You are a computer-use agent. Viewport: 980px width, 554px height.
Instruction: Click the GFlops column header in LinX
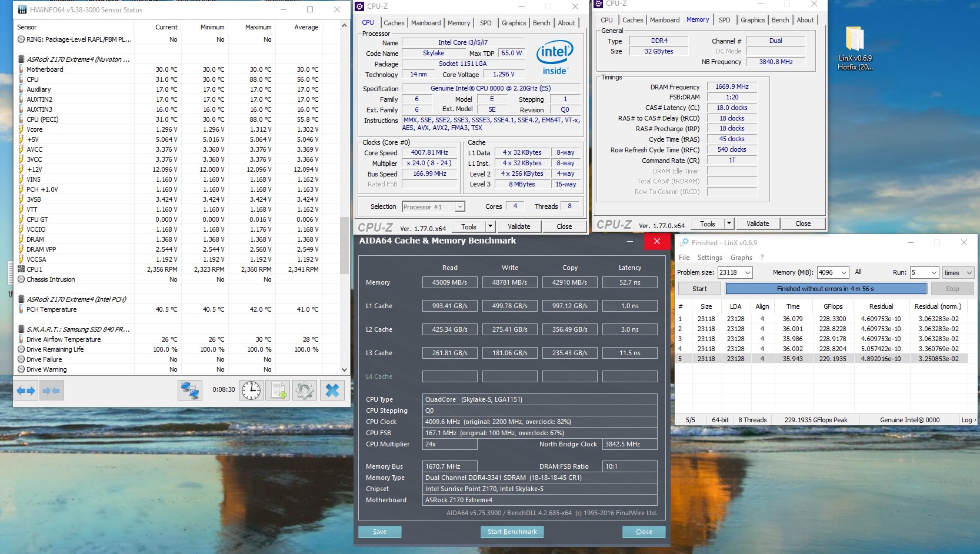tap(833, 306)
